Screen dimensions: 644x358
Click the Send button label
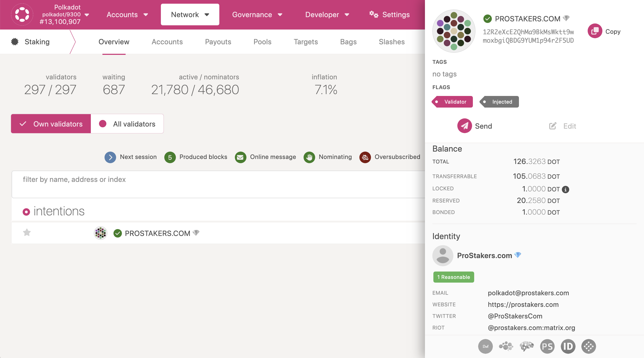[x=483, y=126]
